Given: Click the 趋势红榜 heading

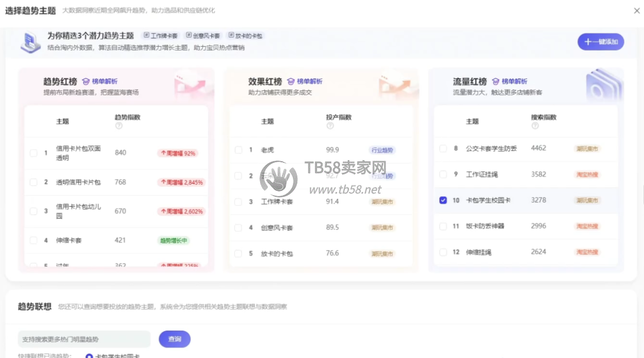Looking at the screenshot, I should [x=60, y=81].
